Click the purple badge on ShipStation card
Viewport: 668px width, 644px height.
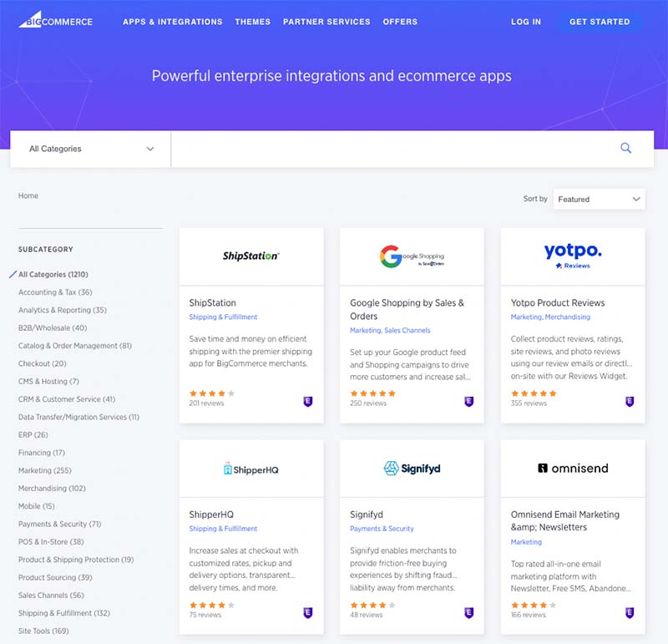click(307, 401)
